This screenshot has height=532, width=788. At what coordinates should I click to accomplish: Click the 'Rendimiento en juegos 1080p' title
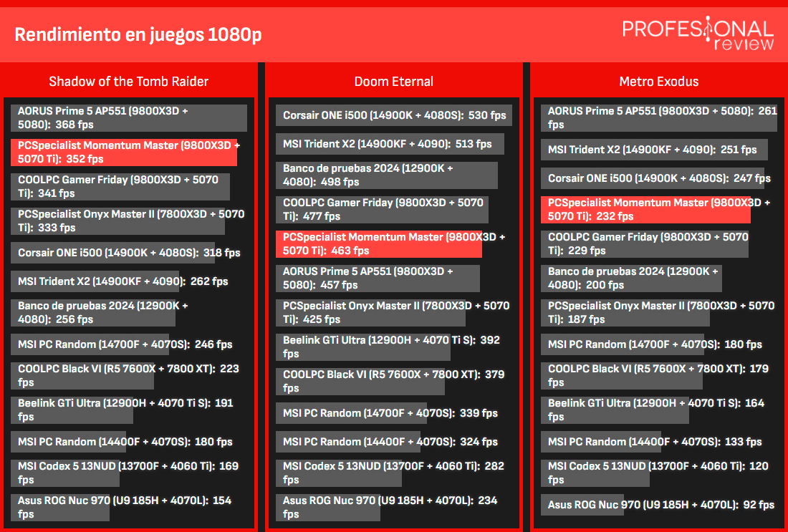point(138,34)
